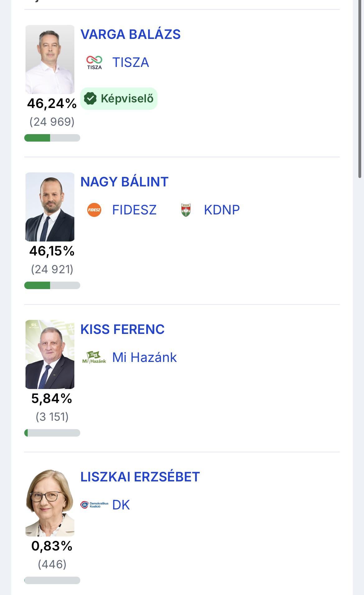Open Liszkai Erzsébet candidate name link
Screen dimensions: 364x595
(x=140, y=477)
